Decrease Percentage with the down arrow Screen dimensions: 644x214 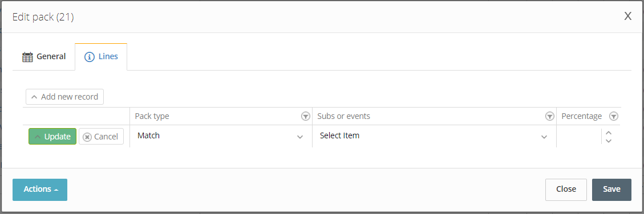[609, 141]
